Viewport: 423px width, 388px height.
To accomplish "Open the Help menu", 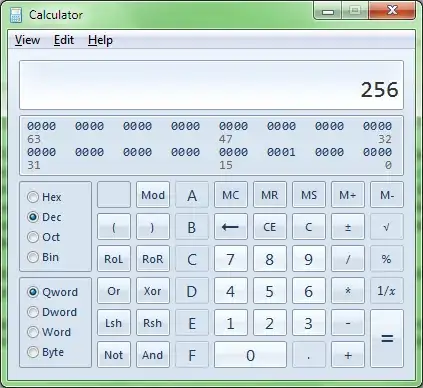I will tap(100, 40).
